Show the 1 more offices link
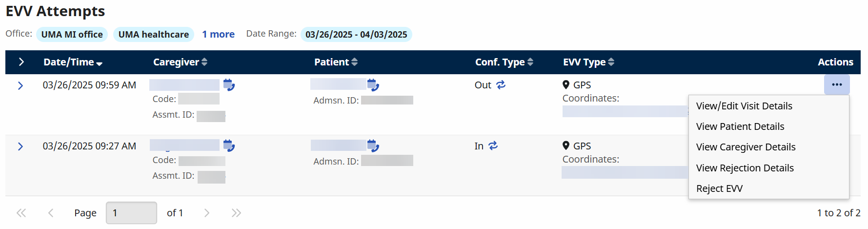The width and height of the screenshot is (868, 229). coord(218,34)
